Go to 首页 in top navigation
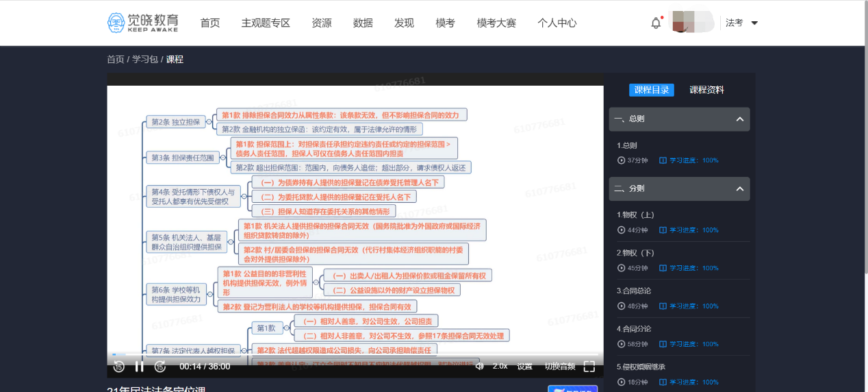The height and width of the screenshot is (392, 868). [x=210, y=23]
